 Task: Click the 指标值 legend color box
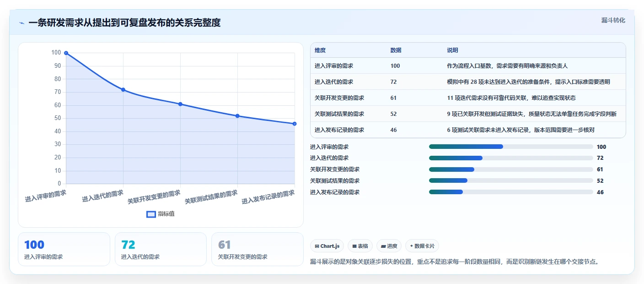[x=151, y=214]
